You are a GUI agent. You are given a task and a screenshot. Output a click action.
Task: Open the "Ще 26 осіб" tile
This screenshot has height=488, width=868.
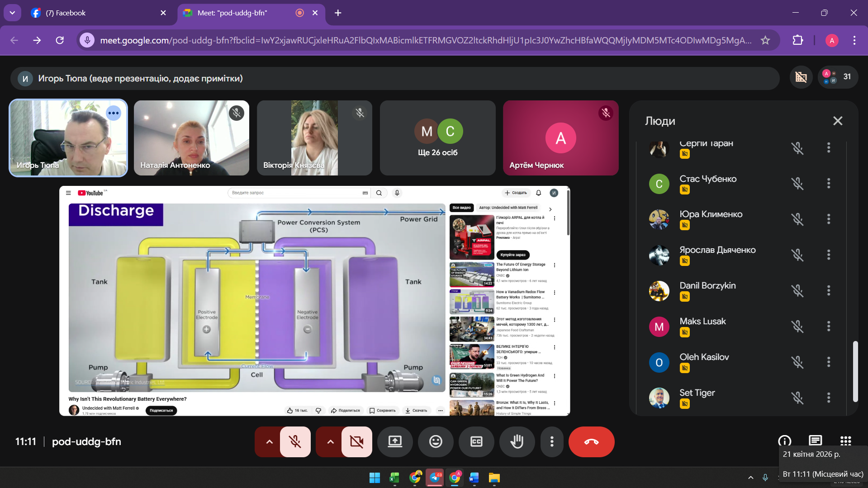(437, 138)
